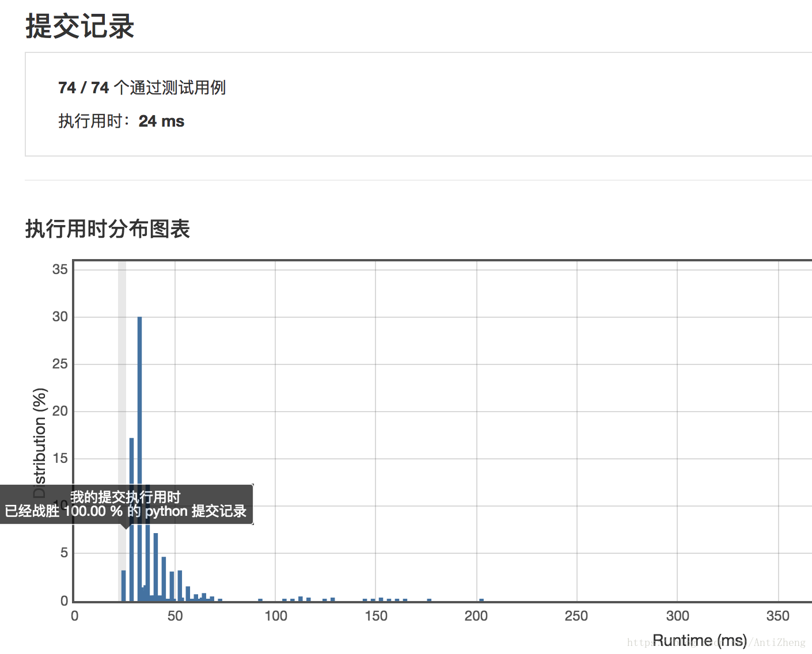Viewport: 812px width, 654px height.
Task: Click the bold 24 ms runtime value
Action: 161,121
